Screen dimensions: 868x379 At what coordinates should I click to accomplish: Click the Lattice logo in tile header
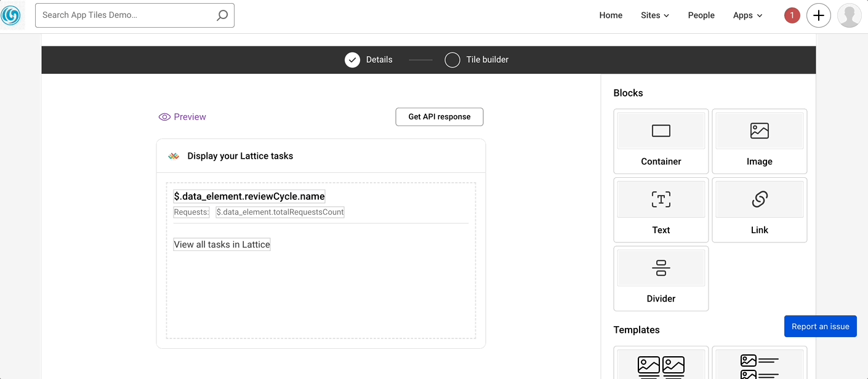174,156
